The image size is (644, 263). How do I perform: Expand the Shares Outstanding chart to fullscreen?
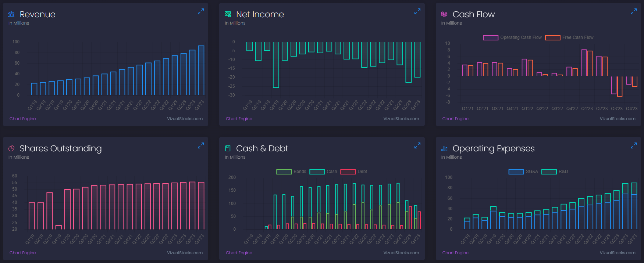200,146
